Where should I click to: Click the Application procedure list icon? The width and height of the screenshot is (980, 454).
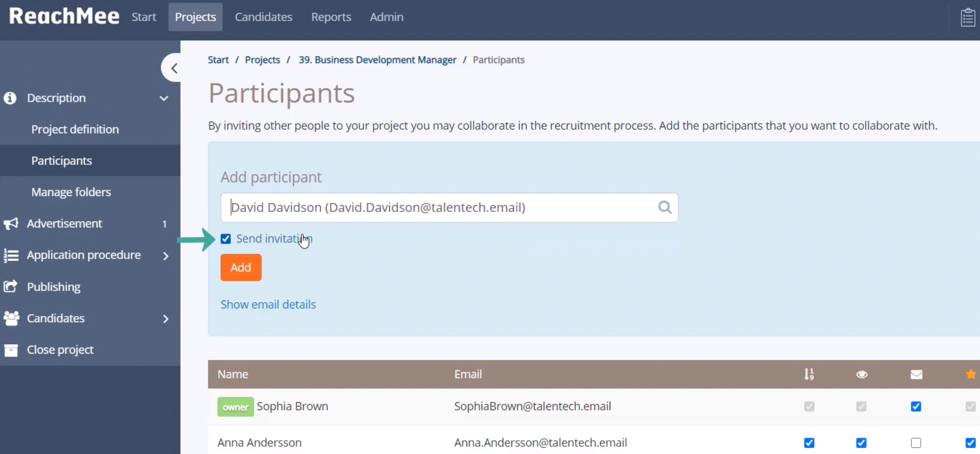coord(11,255)
